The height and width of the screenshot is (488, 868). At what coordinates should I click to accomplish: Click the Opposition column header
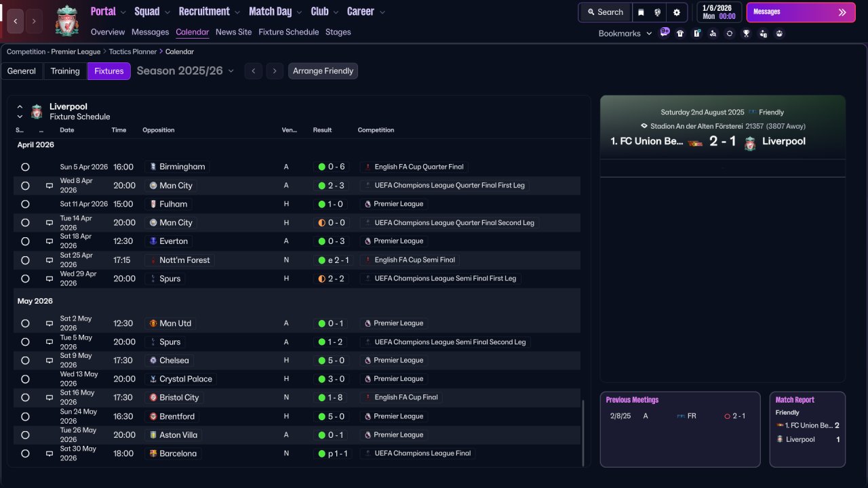158,130
